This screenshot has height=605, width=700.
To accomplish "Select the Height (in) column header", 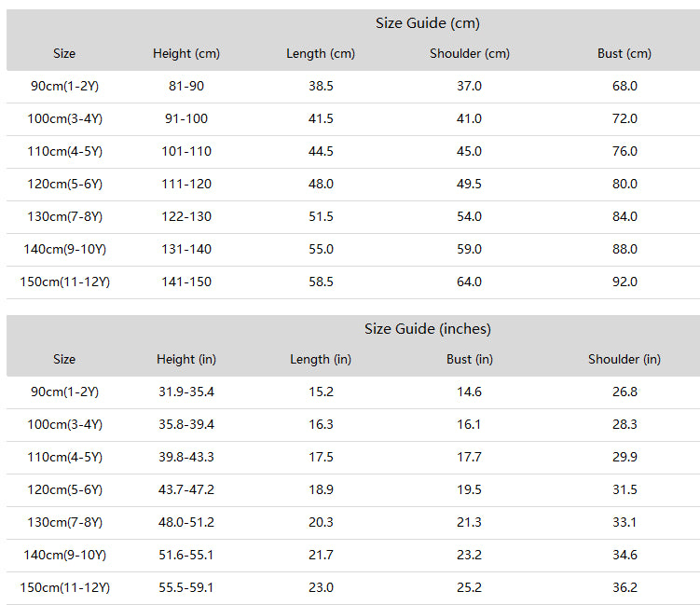I will tap(186, 360).
